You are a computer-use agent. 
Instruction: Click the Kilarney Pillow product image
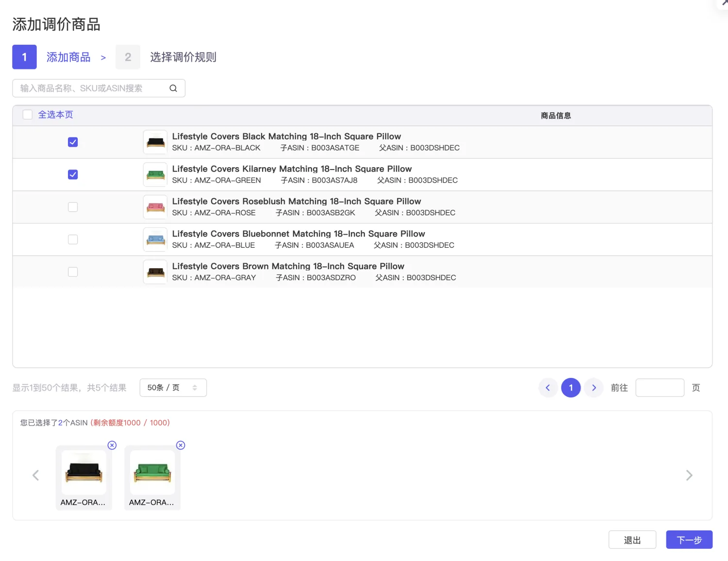click(155, 175)
